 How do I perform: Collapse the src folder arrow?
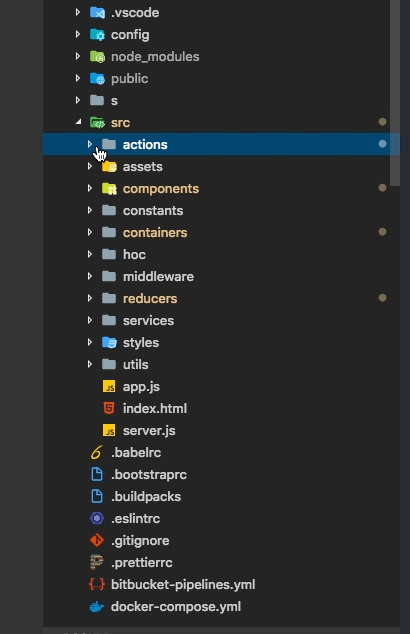point(78,122)
